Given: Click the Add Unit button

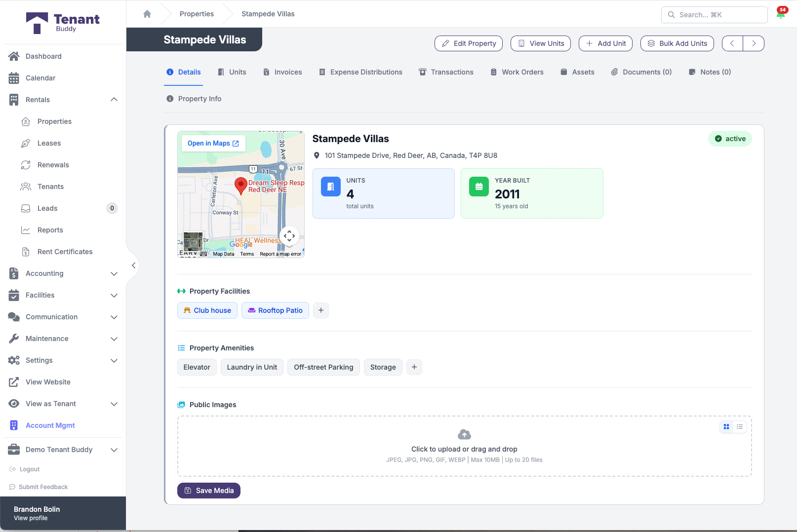Looking at the screenshot, I should [x=605, y=43].
